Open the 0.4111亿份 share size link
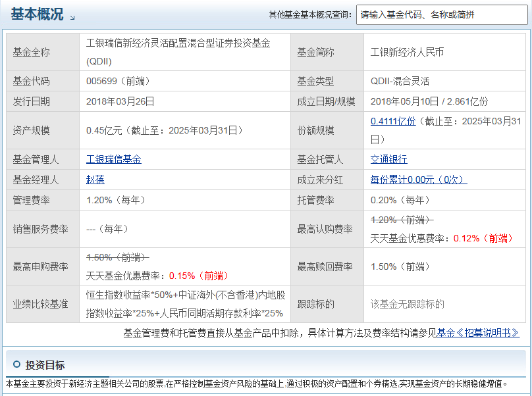 (393, 122)
